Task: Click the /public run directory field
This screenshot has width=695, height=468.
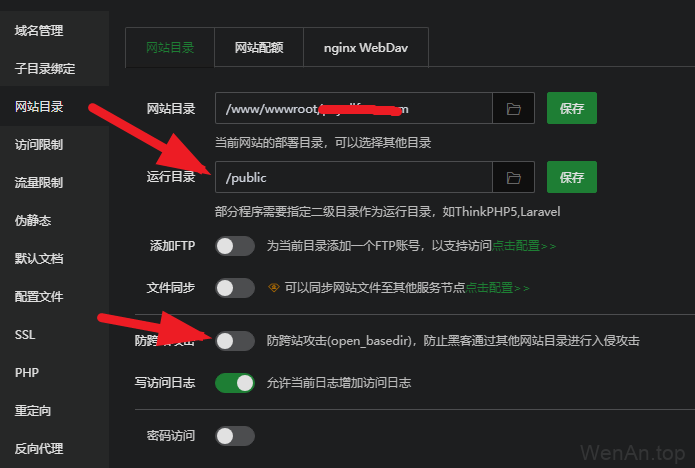Action: pyautogui.click(x=354, y=177)
